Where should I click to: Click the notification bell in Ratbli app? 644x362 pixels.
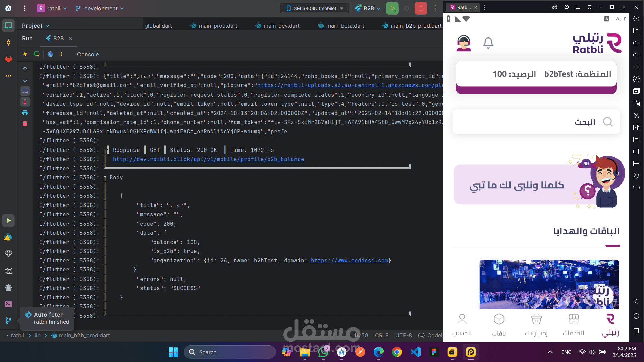coord(488,43)
